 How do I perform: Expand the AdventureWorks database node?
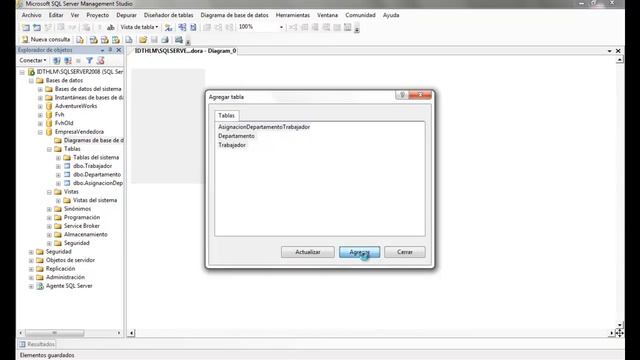[40, 106]
